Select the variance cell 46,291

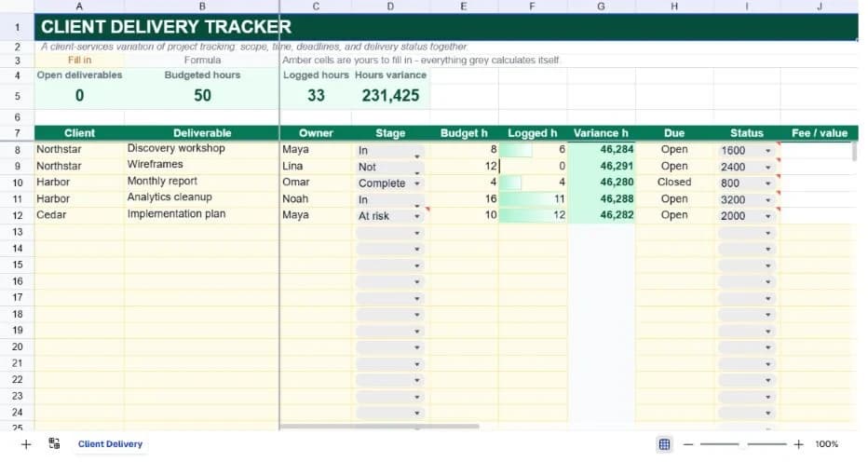(602, 166)
